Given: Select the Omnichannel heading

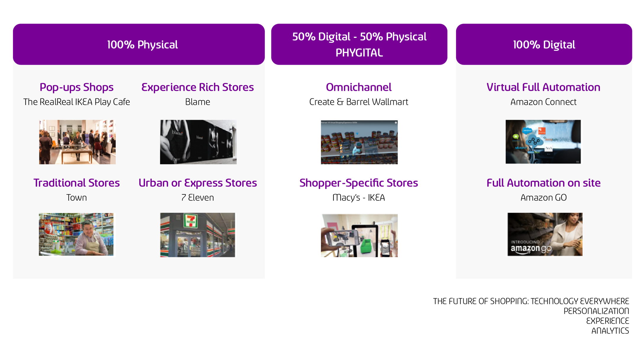Looking at the screenshot, I should [x=359, y=87].
